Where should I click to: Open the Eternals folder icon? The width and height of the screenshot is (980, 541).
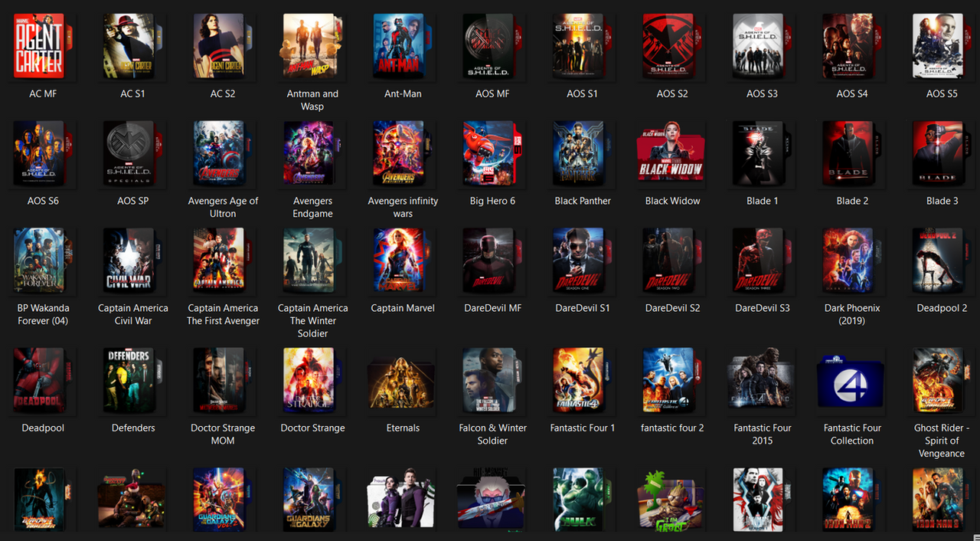pyautogui.click(x=403, y=383)
